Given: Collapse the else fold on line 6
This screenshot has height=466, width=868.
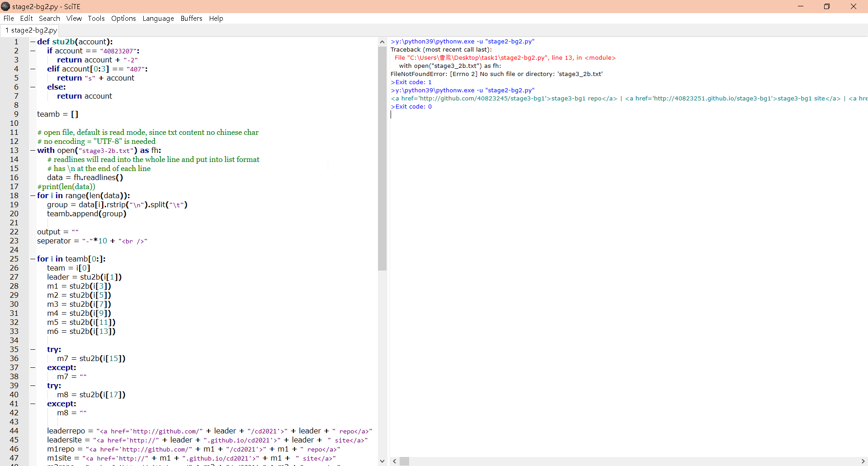Looking at the screenshot, I should [x=33, y=87].
